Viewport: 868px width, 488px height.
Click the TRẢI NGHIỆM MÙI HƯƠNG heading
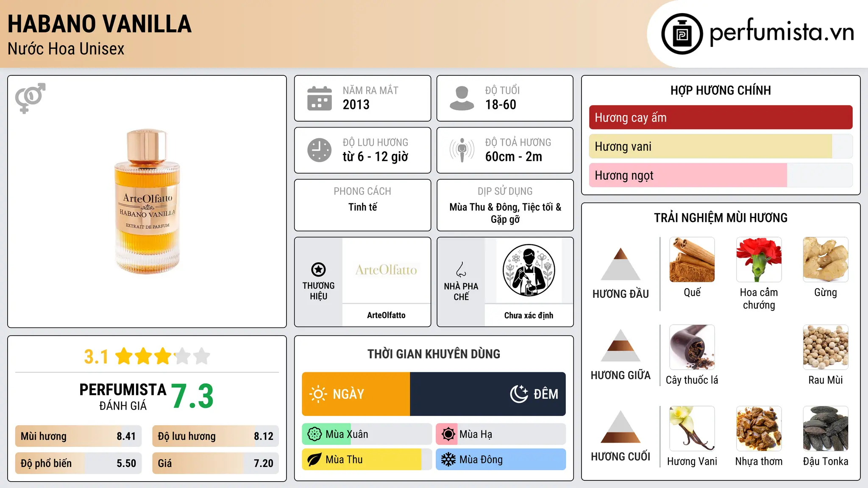(721, 218)
